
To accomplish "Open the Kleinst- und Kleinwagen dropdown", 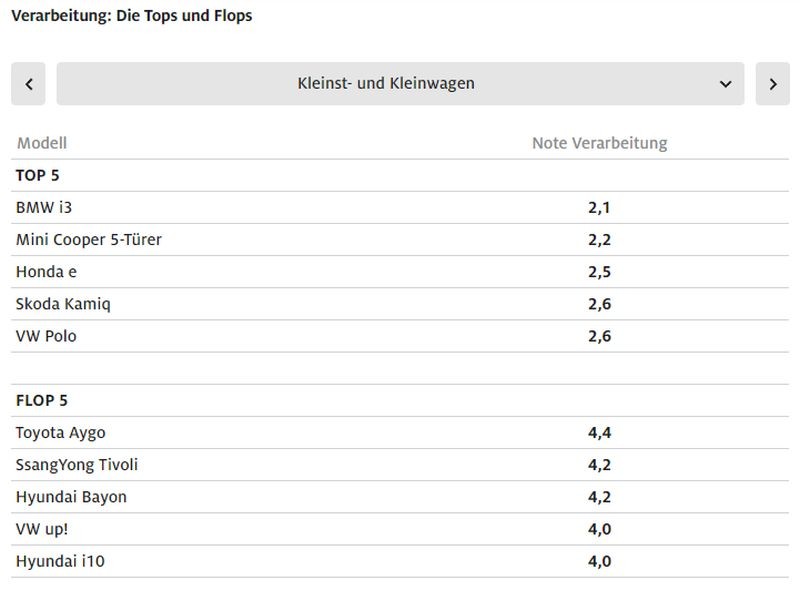I will click(386, 84).
